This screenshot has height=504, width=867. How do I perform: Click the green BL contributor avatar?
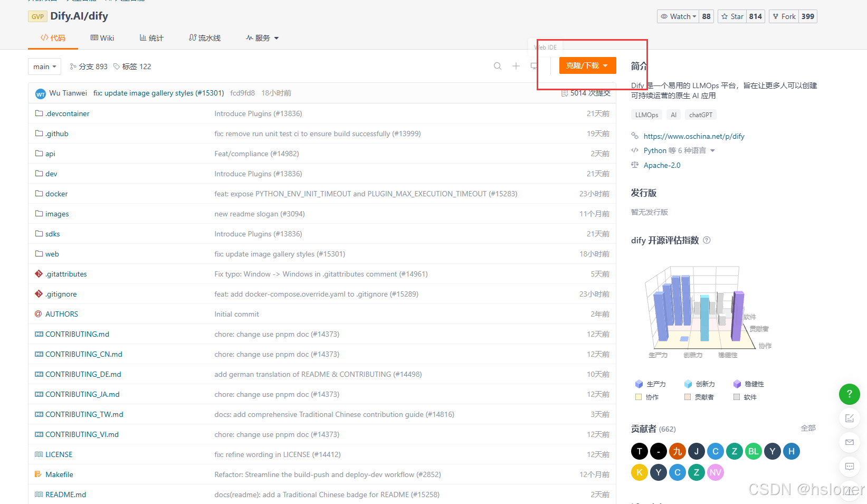tap(754, 451)
